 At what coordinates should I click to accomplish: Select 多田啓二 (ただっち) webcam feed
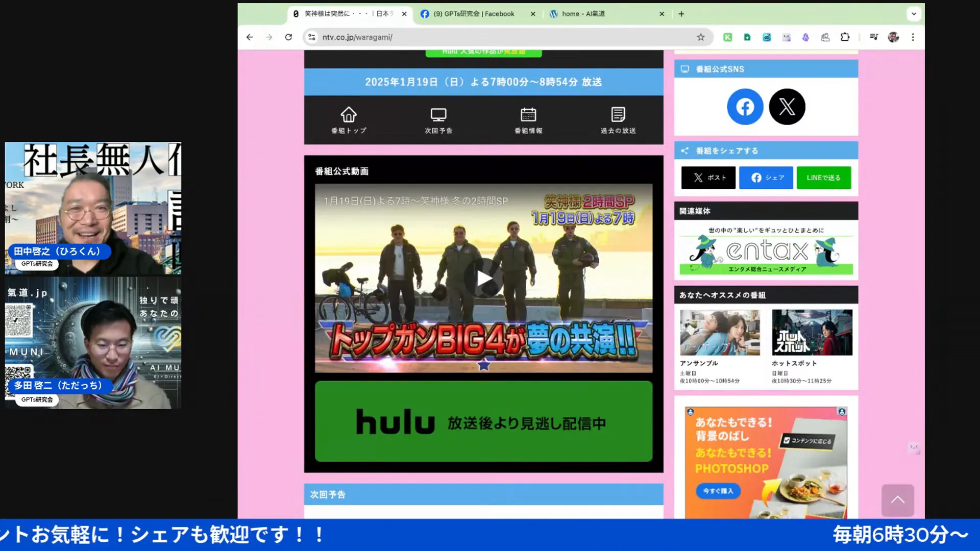pos(93,343)
